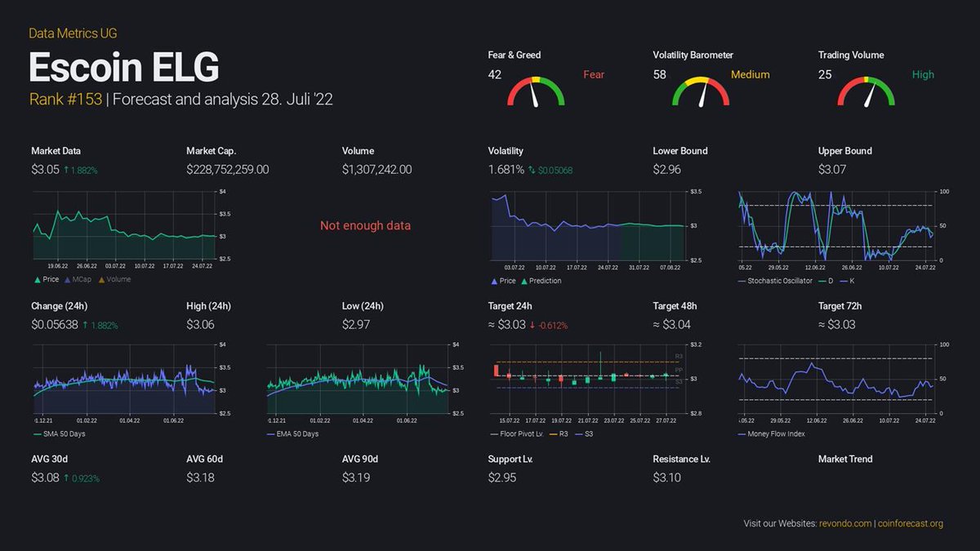The height and width of the screenshot is (551, 980).
Task: Open the revondo.com link
Action: (844, 523)
